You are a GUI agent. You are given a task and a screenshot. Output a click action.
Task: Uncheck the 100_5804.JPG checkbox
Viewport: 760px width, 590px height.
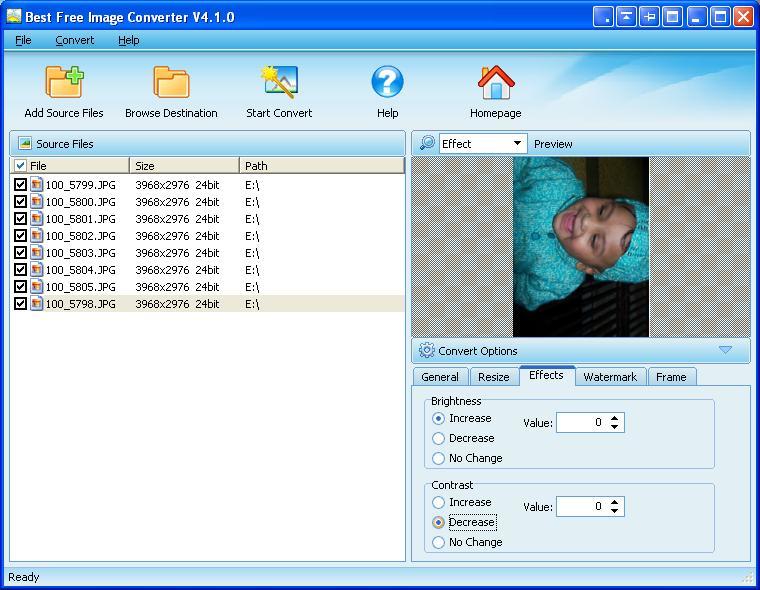(x=20, y=269)
